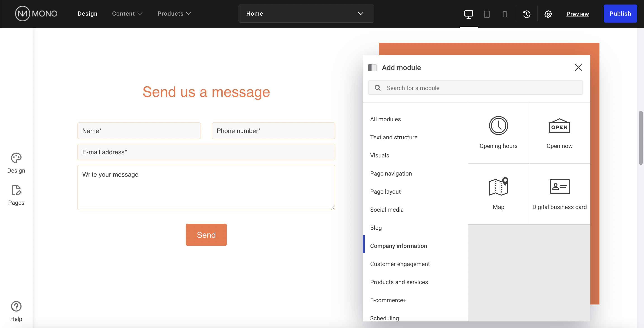The width and height of the screenshot is (644, 328).
Task: Open the Home page selector dropdown
Action: 306,14
